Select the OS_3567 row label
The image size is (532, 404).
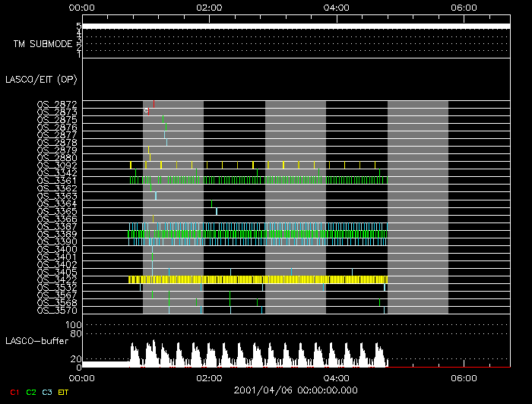click(x=57, y=295)
